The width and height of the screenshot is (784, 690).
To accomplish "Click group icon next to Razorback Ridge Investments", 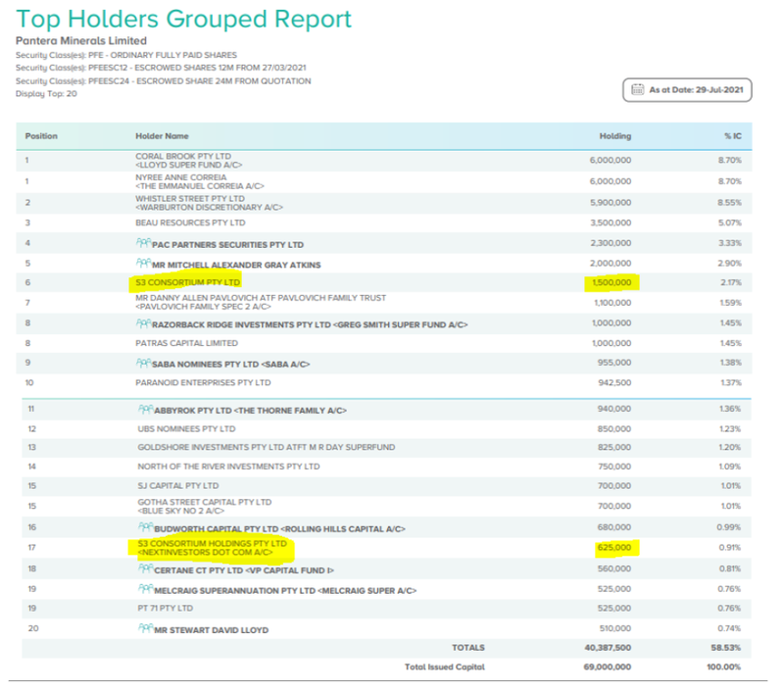I will click(143, 323).
